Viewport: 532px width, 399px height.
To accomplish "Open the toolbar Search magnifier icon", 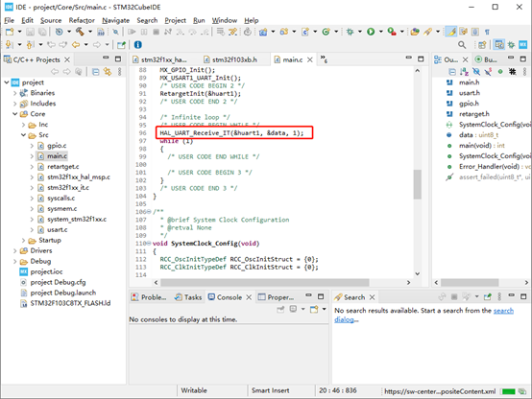I will (462, 45).
